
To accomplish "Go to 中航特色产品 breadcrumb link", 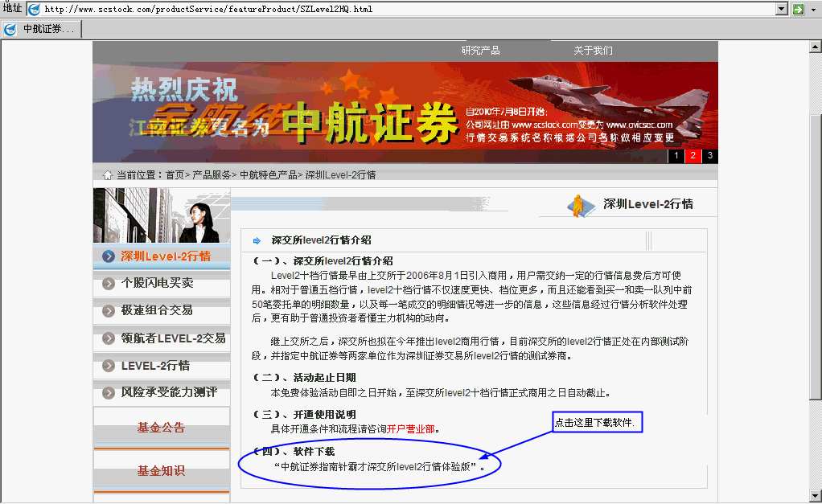I will 268,175.
